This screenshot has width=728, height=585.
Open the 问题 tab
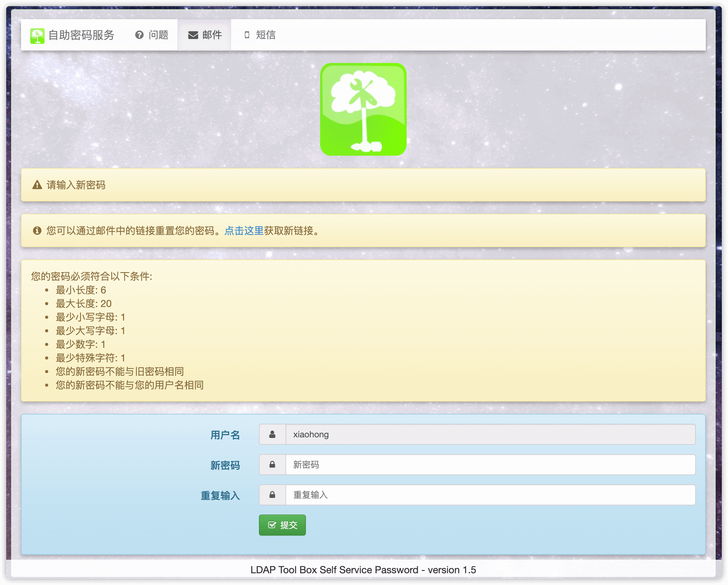158,35
